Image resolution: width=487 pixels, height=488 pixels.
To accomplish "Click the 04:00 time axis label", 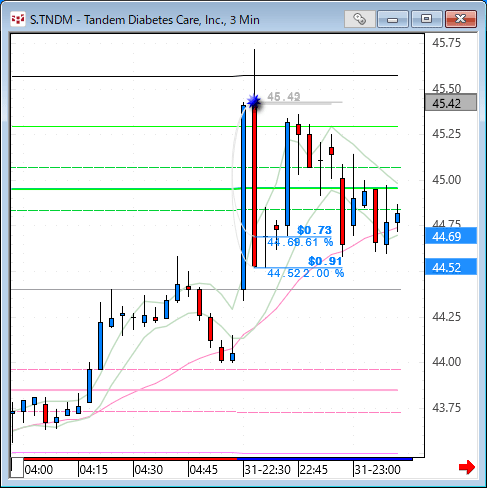I will click(x=39, y=470).
